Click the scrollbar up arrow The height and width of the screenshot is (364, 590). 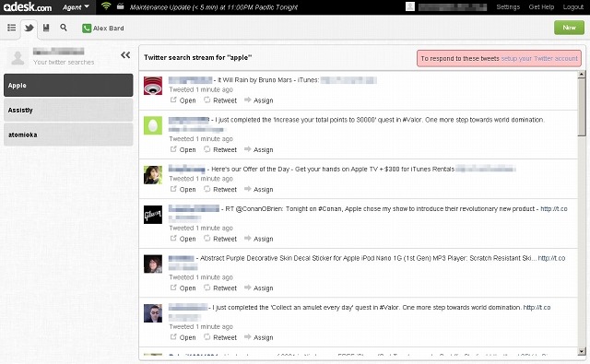pyautogui.click(x=582, y=74)
